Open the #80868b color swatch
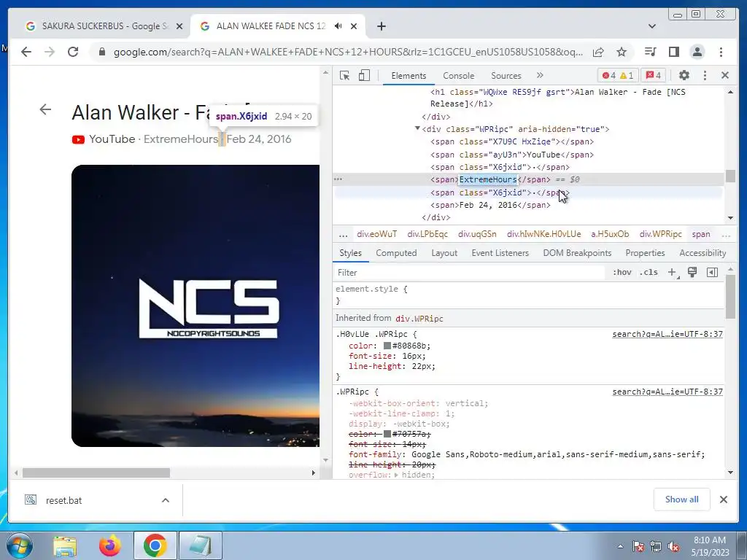The image size is (747, 560). [x=387, y=346]
